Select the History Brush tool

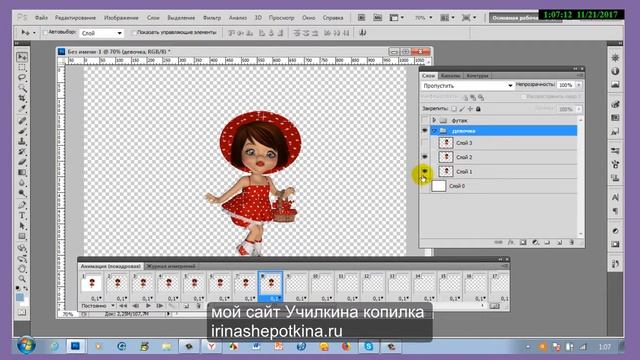point(22,152)
